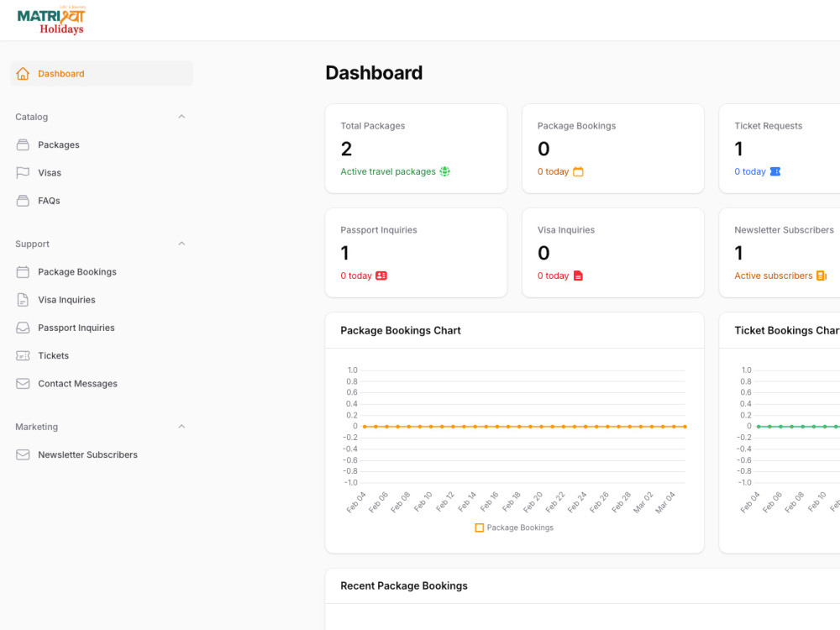The width and height of the screenshot is (840, 630).
Task: Collapse the Marketing section
Action: 181,427
